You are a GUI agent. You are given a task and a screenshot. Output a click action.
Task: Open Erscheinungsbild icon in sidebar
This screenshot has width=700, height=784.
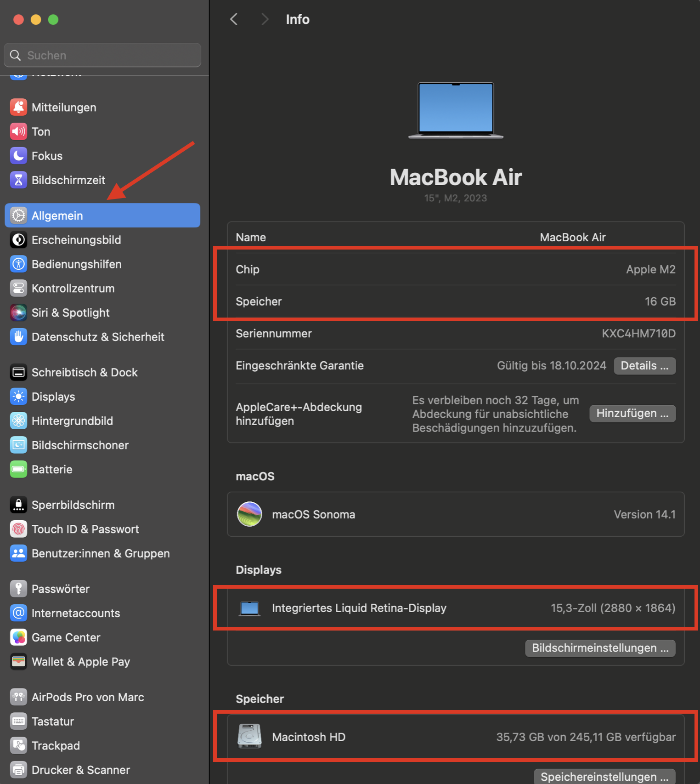(18, 239)
